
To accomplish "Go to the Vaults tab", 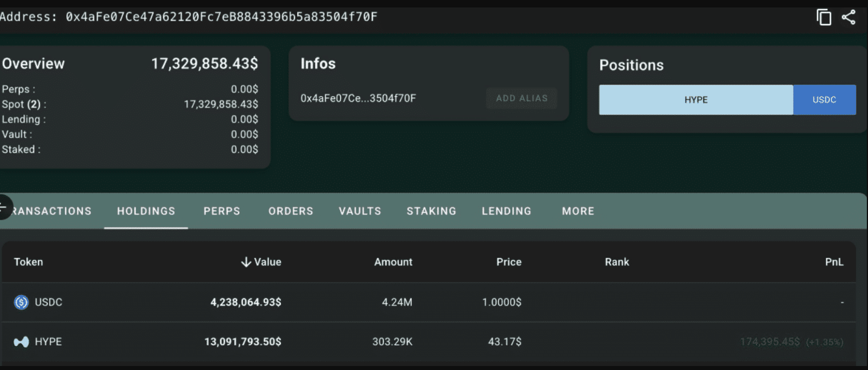I will point(360,211).
